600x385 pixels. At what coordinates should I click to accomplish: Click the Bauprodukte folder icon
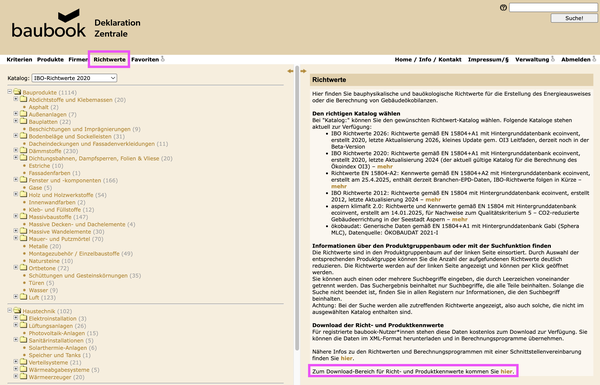(17, 92)
